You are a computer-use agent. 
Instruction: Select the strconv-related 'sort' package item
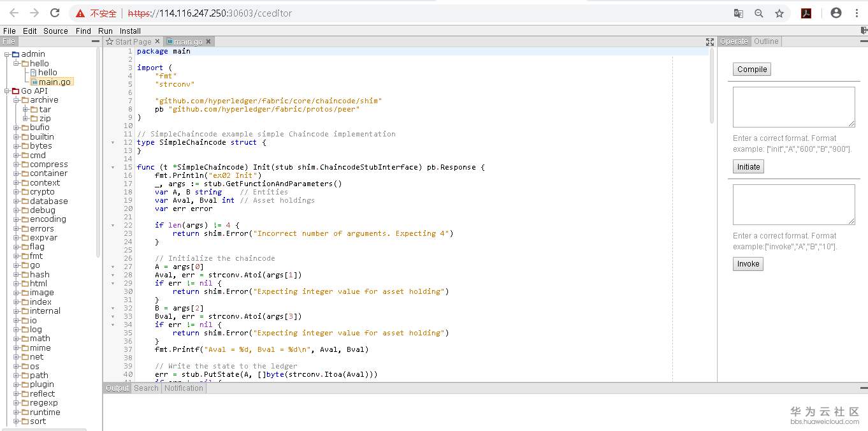tap(38, 421)
